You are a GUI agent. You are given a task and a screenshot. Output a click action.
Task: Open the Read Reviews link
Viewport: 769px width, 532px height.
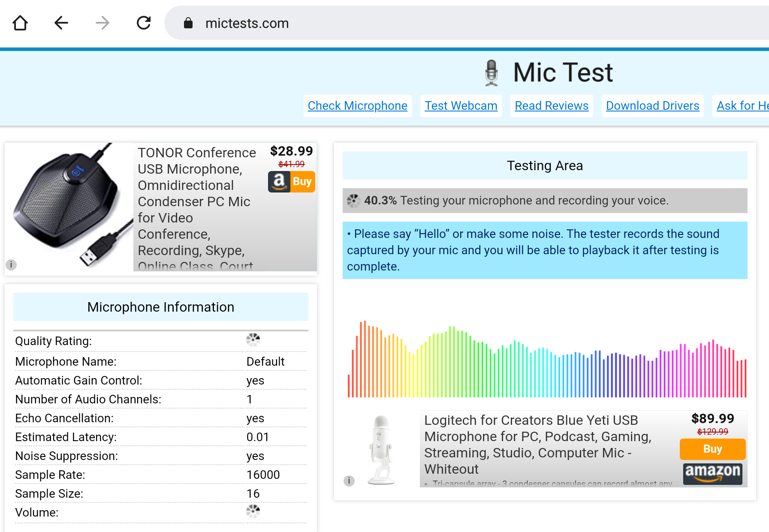pyautogui.click(x=552, y=105)
